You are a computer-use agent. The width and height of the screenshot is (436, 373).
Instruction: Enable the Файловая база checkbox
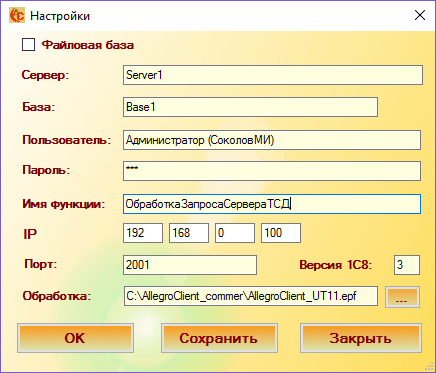pyautogui.click(x=28, y=45)
